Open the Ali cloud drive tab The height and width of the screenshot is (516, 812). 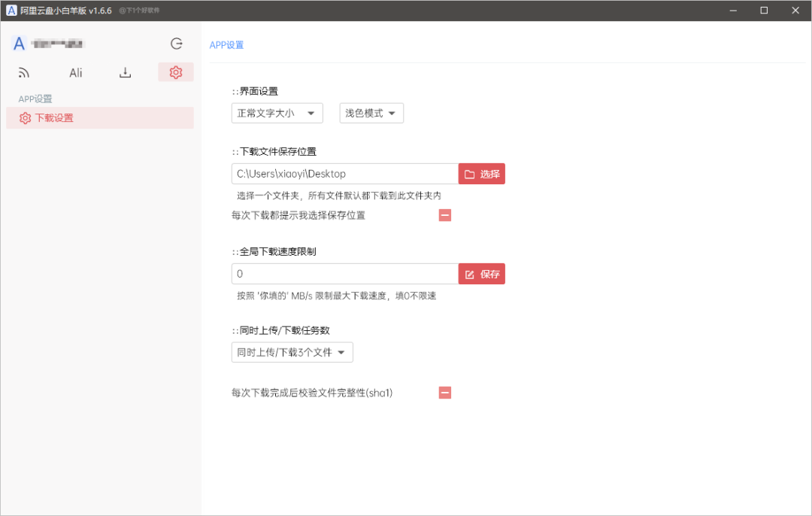[76, 73]
